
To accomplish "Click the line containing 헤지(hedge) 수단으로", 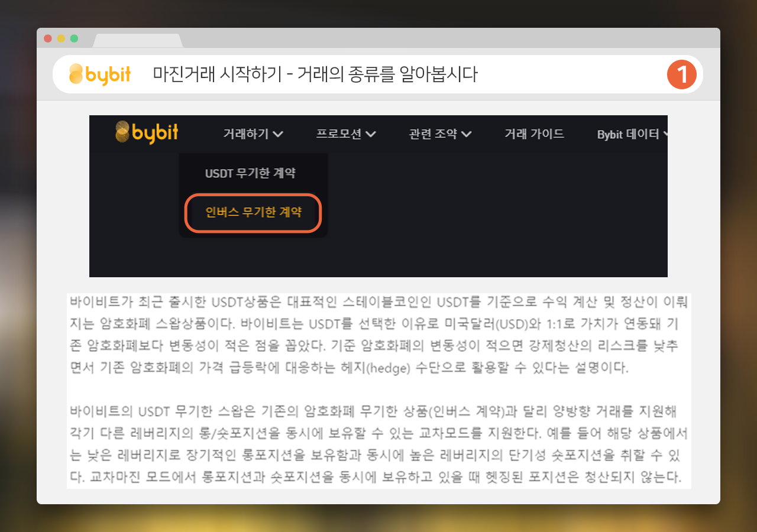I will point(350,367).
